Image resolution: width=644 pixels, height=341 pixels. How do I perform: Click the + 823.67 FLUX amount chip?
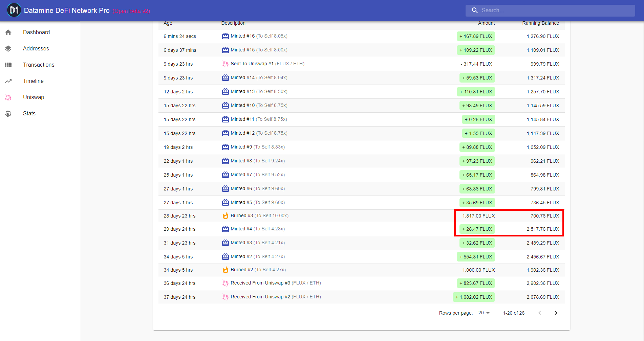(476, 283)
